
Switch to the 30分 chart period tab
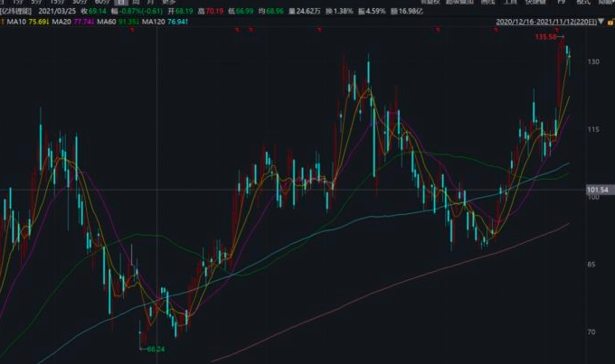click(80, 2)
